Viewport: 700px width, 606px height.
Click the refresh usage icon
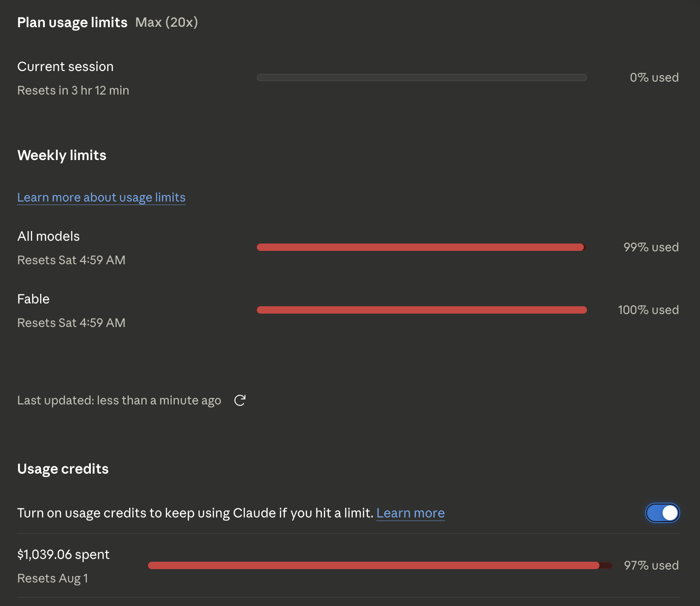click(x=240, y=400)
